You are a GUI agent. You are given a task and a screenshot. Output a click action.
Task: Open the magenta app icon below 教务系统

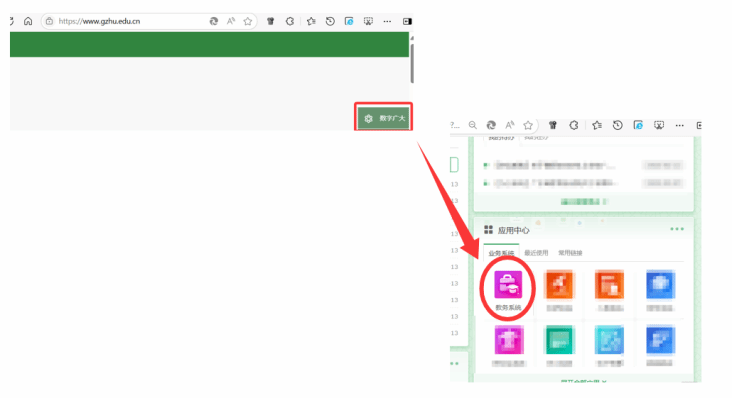pyautogui.click(x=508, y=340)
